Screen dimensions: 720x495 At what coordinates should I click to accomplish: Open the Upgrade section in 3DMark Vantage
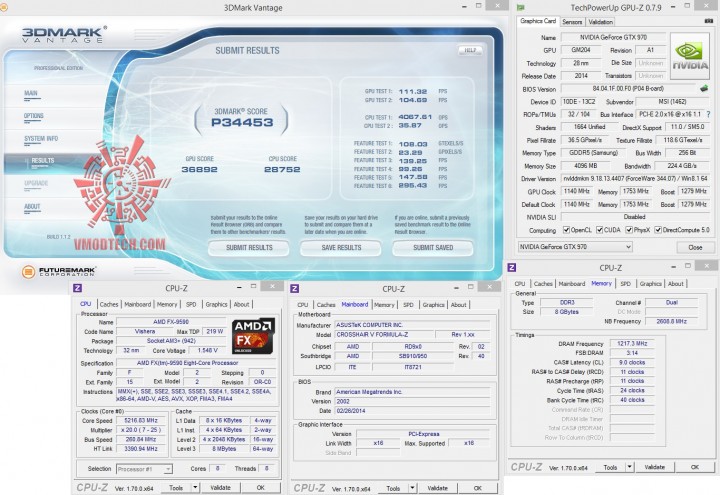(x=36, y=183)
